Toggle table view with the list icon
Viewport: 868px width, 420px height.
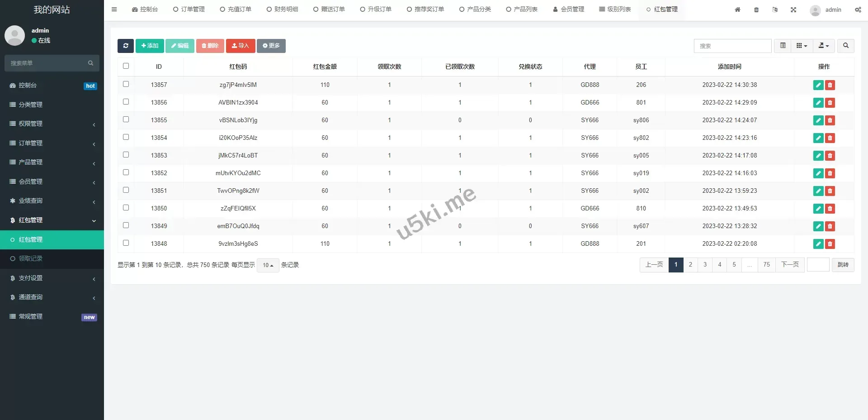pyautogui.click(x=783, y=46)
